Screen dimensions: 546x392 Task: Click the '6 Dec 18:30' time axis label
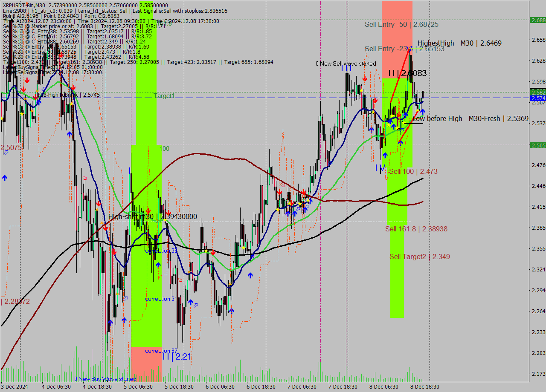point(261,387)
